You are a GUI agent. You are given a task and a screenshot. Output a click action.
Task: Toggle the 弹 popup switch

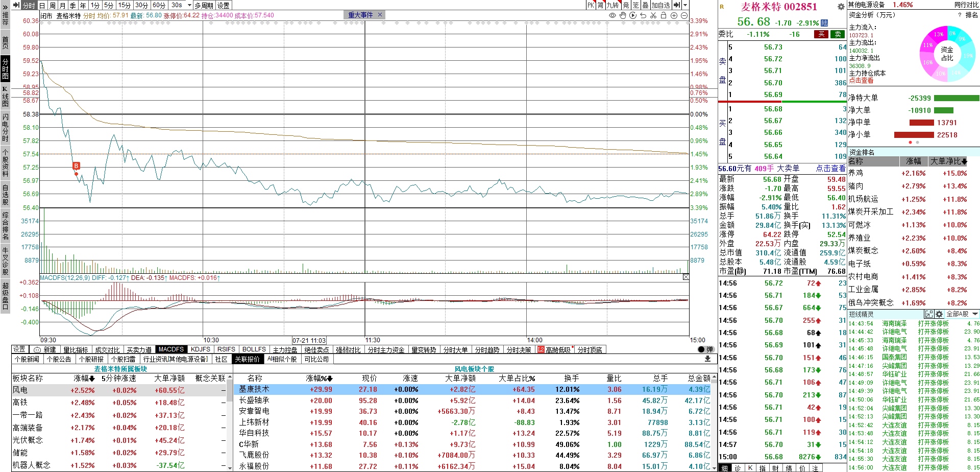[705, 349]
